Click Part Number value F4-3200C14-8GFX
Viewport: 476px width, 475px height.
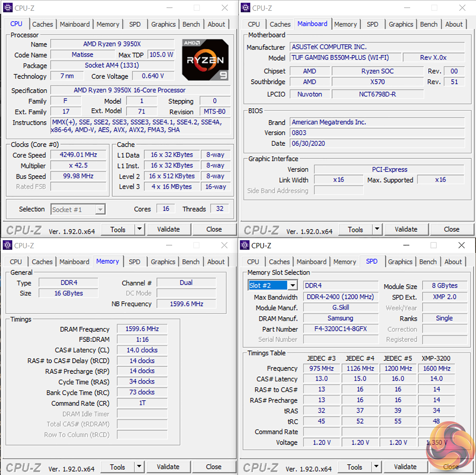point(340,329)
